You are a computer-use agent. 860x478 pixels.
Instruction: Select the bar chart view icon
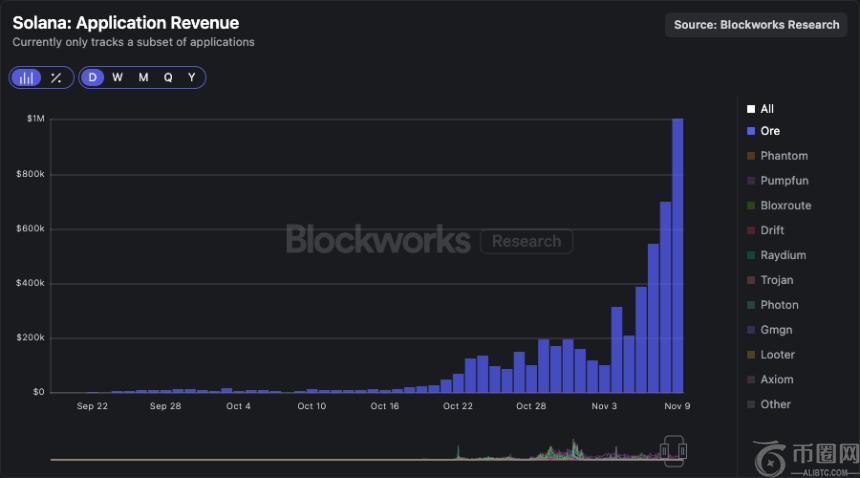point(27,78)
